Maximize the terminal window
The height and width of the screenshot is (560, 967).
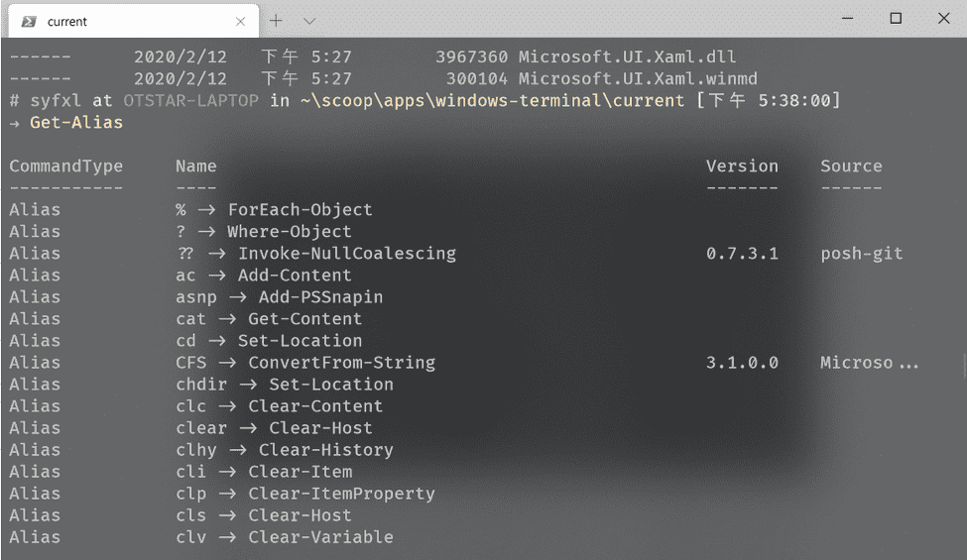pos(896,19)
